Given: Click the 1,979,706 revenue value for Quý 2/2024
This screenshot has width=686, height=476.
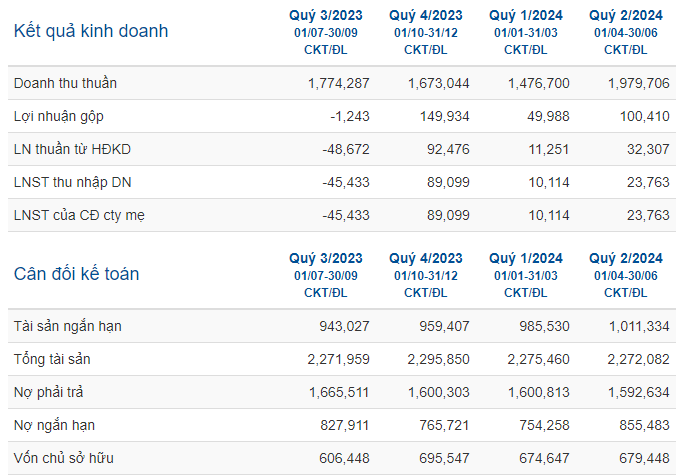Looking at the screenshot, I should point(638,83).
